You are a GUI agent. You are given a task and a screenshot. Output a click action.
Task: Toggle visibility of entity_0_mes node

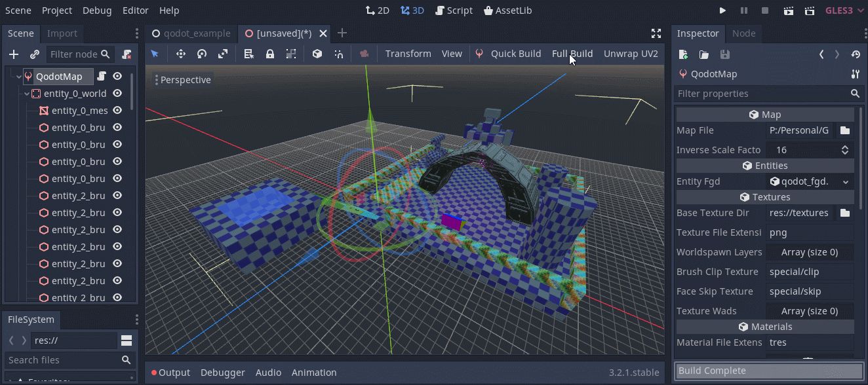tap(117, 111)
